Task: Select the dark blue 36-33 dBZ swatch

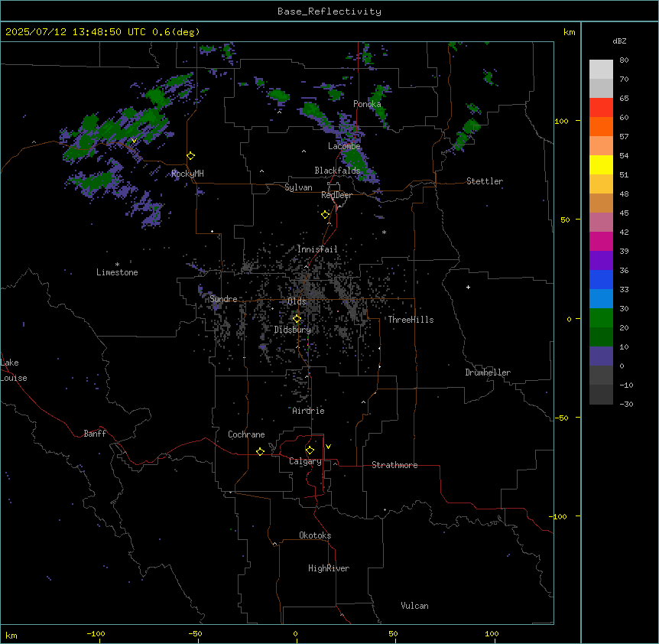Action: click(x=601, y=279)
